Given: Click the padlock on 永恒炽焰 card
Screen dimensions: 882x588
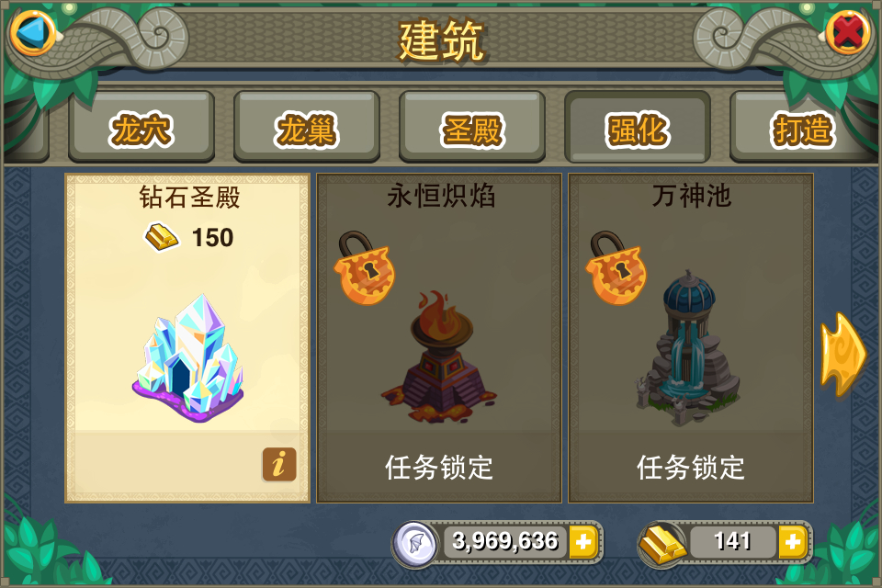Looking at the screenshot, I should pos(365,268).
